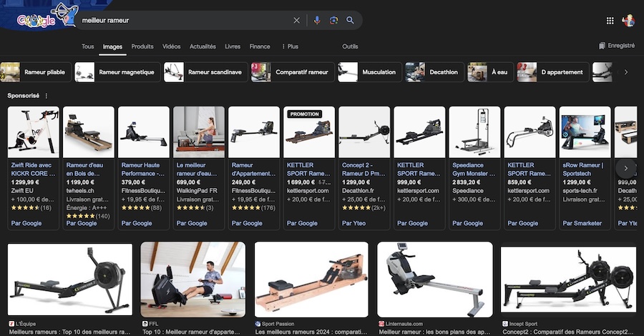The width and height of the screenshot is (644, 336).
Task: Start voice search with microphone icon
Action: click(317, 20)
